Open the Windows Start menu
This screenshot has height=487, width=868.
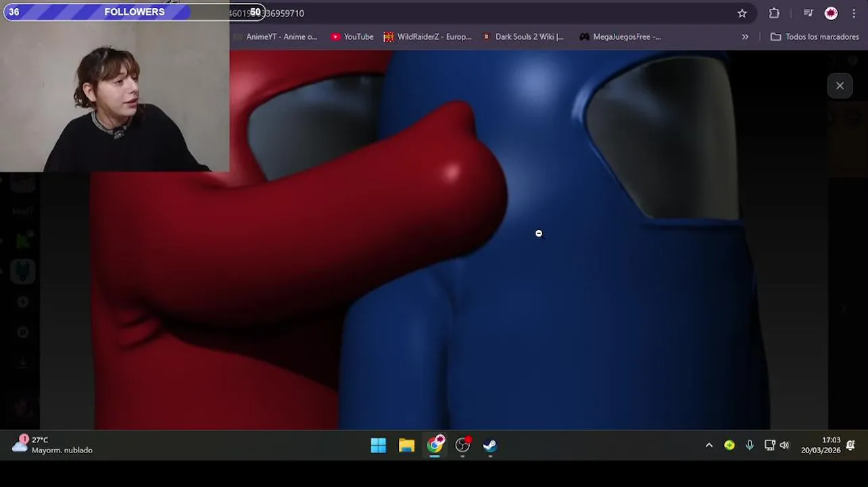pyautogui.click(x=379, y=445)
